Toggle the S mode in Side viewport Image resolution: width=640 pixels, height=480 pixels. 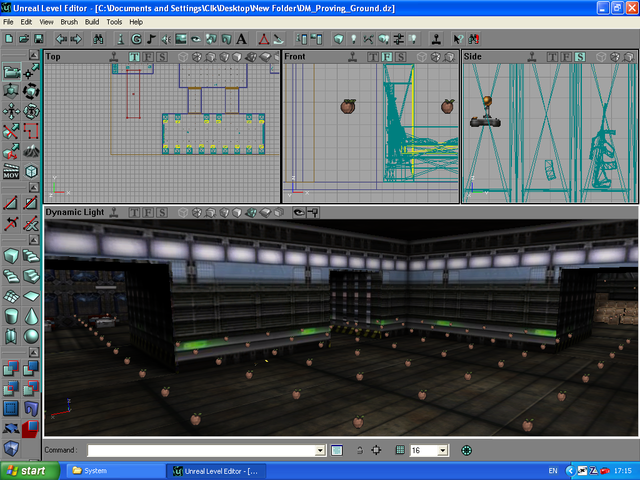click(579, 57)
